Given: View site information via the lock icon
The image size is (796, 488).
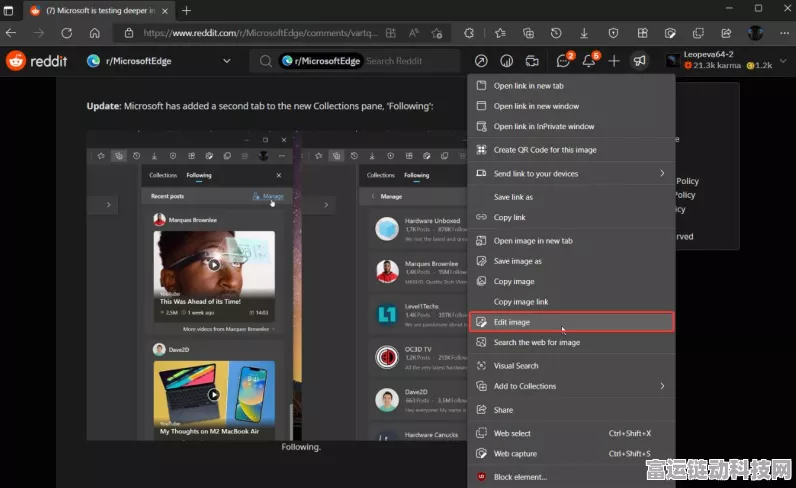Looking at the screenshot, I should [x=129, y=33].
